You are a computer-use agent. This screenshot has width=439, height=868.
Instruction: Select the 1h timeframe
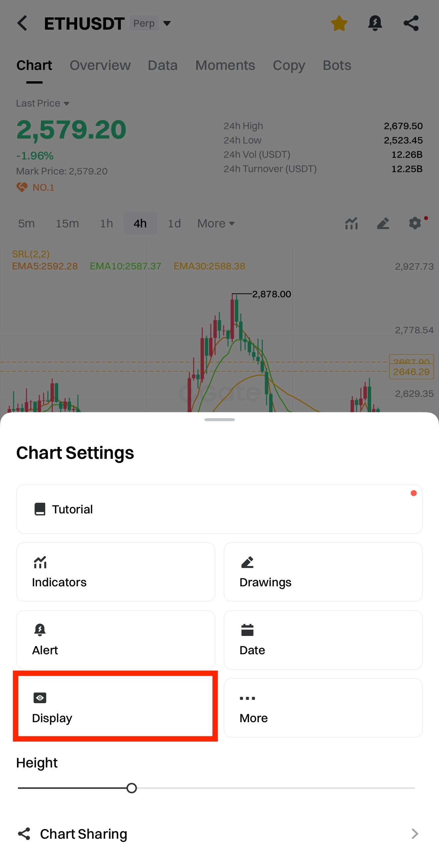(106, 223)
